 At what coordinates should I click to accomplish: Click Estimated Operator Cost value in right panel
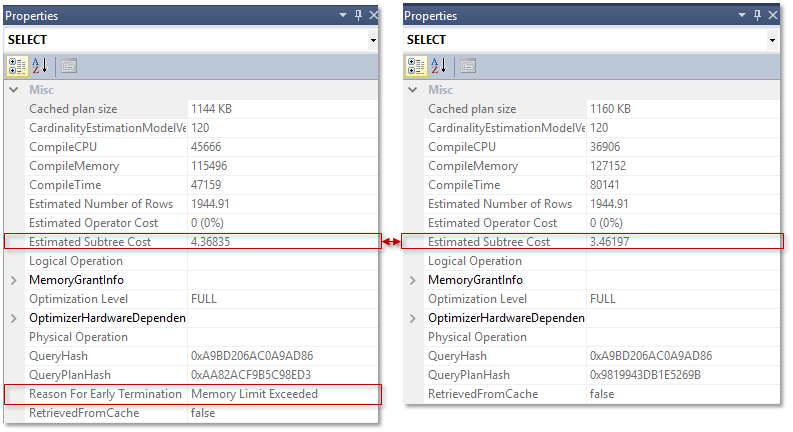pyautogui.click(x=606, y=223)
